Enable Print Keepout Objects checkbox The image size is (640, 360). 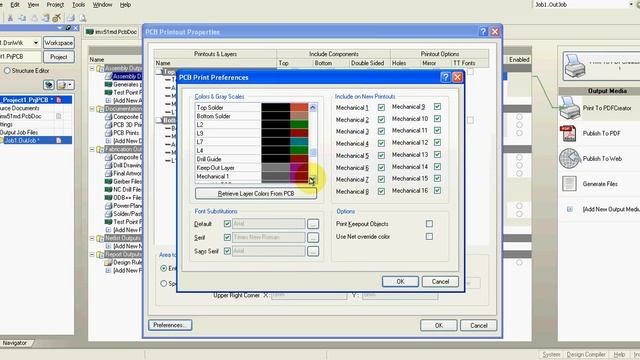click(429, 224)
